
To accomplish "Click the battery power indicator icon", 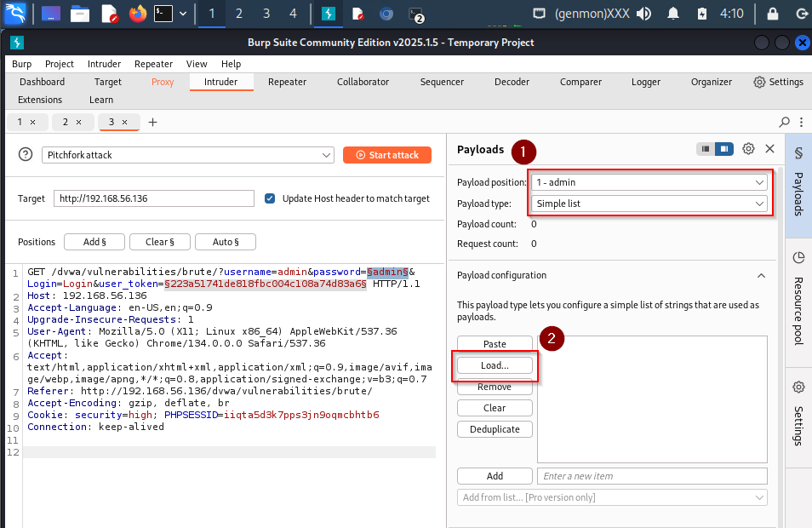I will click(x=701, y=14).
